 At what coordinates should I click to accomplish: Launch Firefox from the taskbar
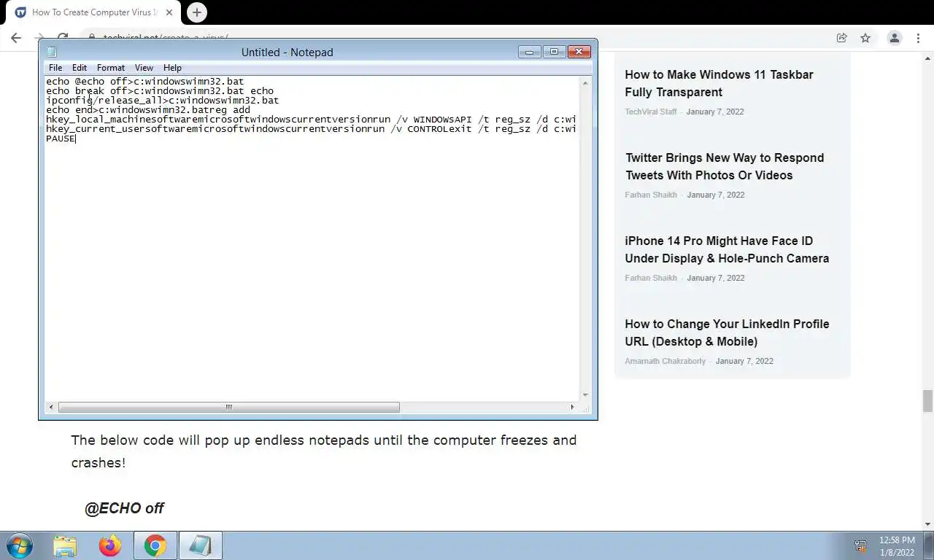coord(110,545)
